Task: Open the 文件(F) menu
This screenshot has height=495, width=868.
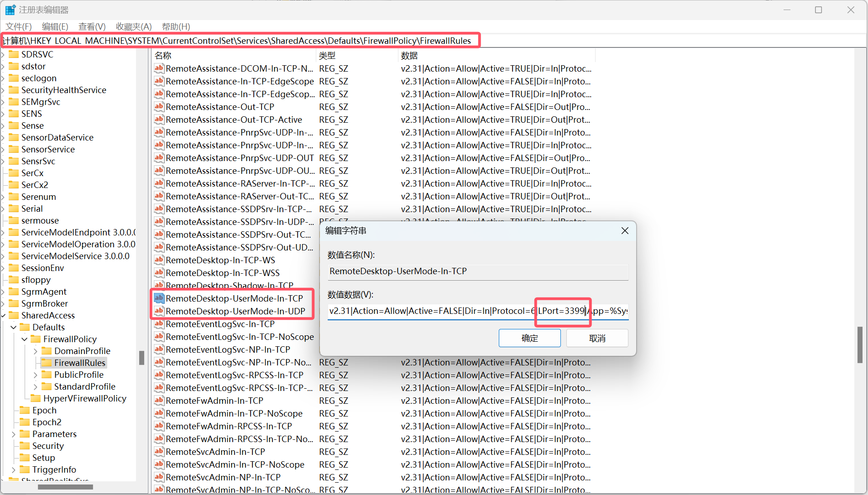Action: (x=19, y=26)
